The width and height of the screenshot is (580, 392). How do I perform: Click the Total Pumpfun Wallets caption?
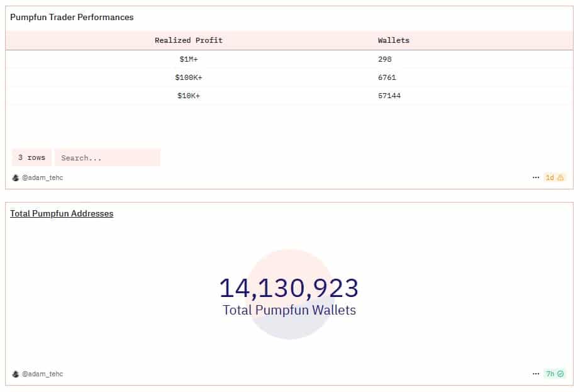[289, 310]
